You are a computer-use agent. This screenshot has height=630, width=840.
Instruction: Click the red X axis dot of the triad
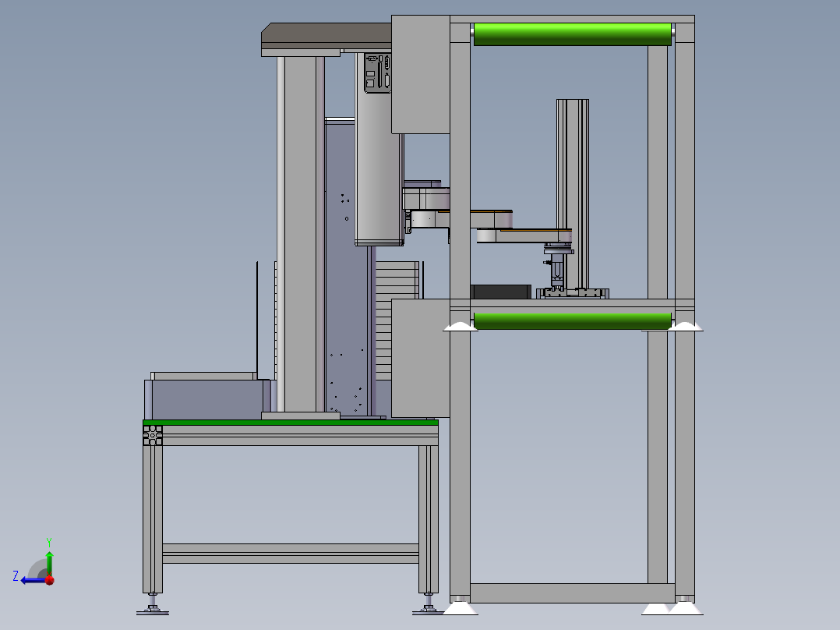[50, 579]
